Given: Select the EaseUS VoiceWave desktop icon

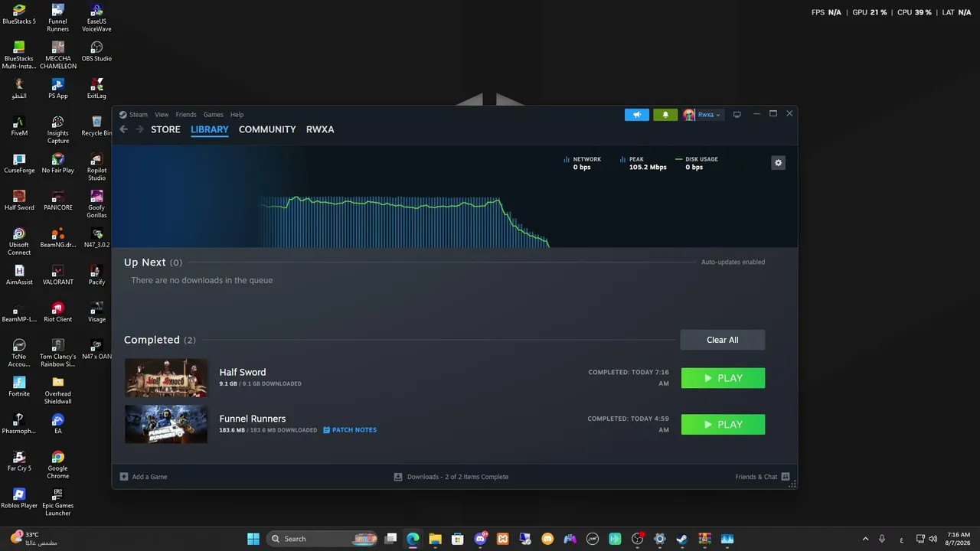Looking at the screenshot, I should [96, 18].
